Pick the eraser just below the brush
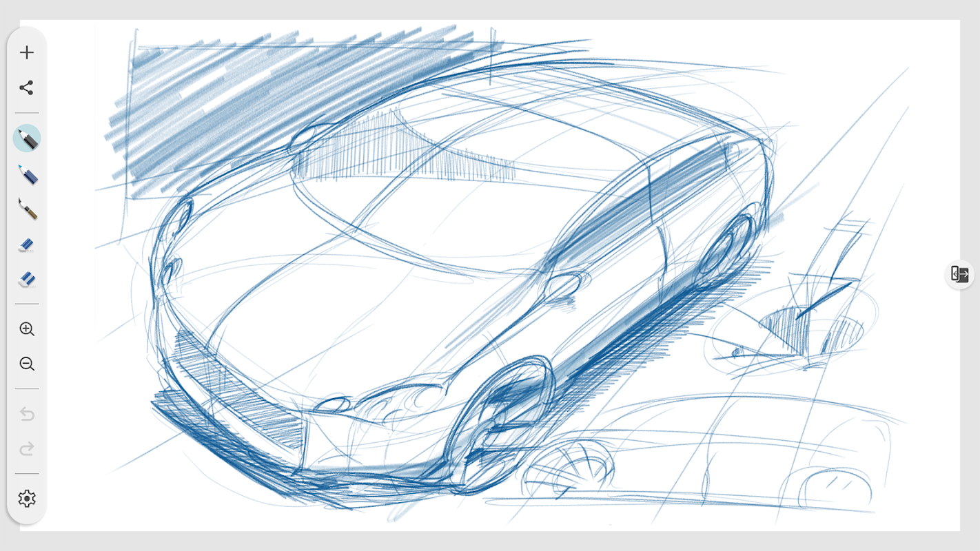Viewport: 980px width, 551px height. (27, 245)
